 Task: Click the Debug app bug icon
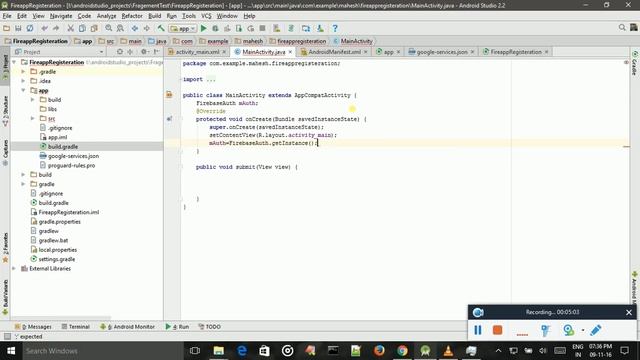point(215,28)
